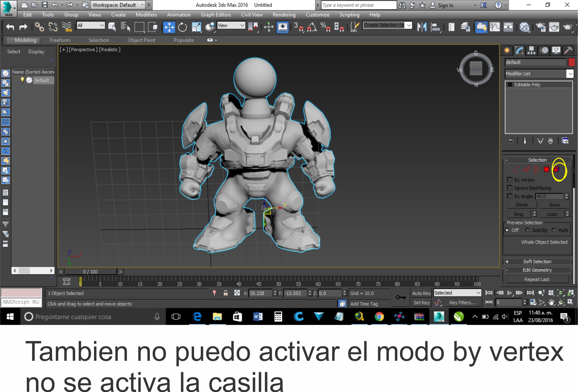Enable the By Vertex checkbox
Image resolution: width=578 pixels, height=392 pixels.
tap(510, 180)
